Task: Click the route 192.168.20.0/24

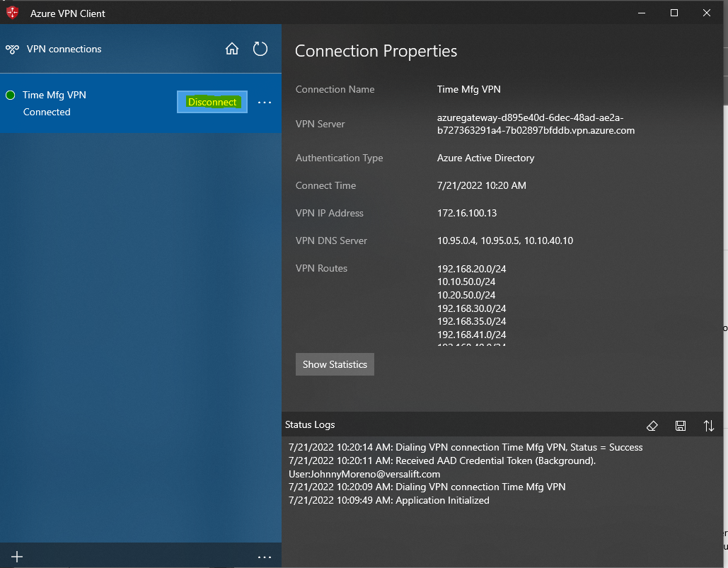Action: [472, 269]
